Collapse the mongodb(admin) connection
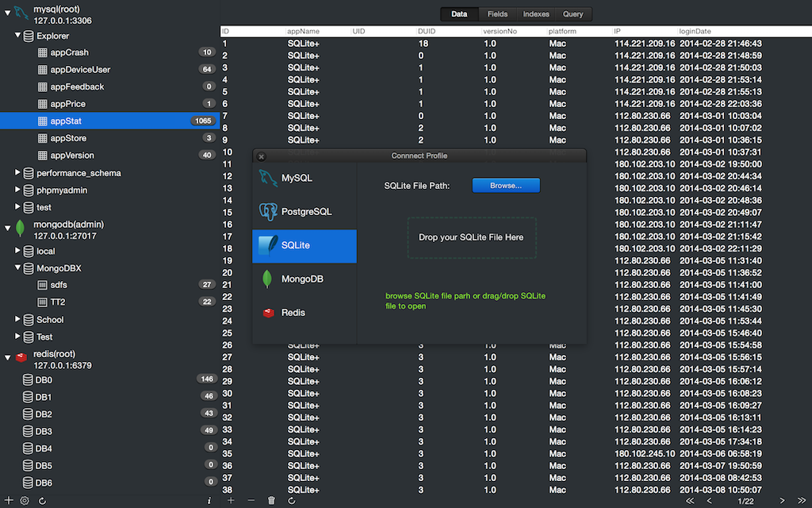This screenshot has width=812, height=508. (x=7, y=228)
